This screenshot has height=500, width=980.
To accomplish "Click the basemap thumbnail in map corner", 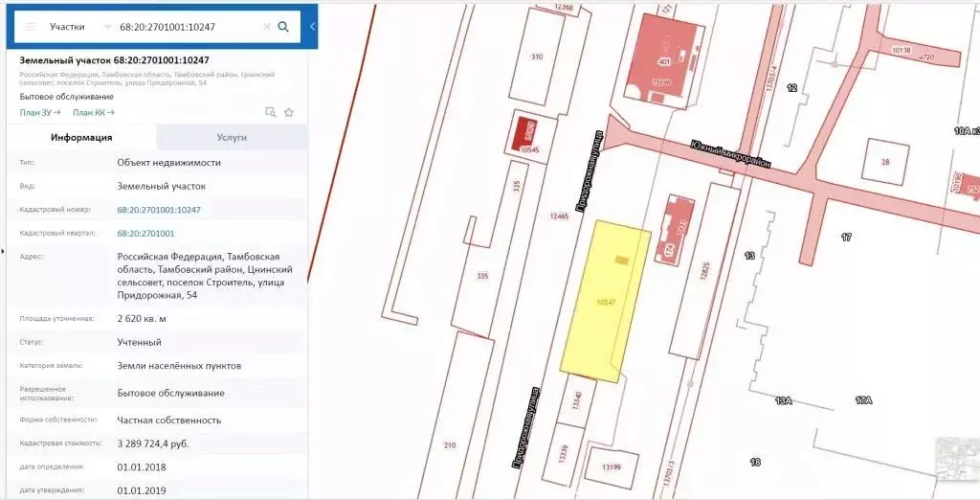I will coord(957,458).
